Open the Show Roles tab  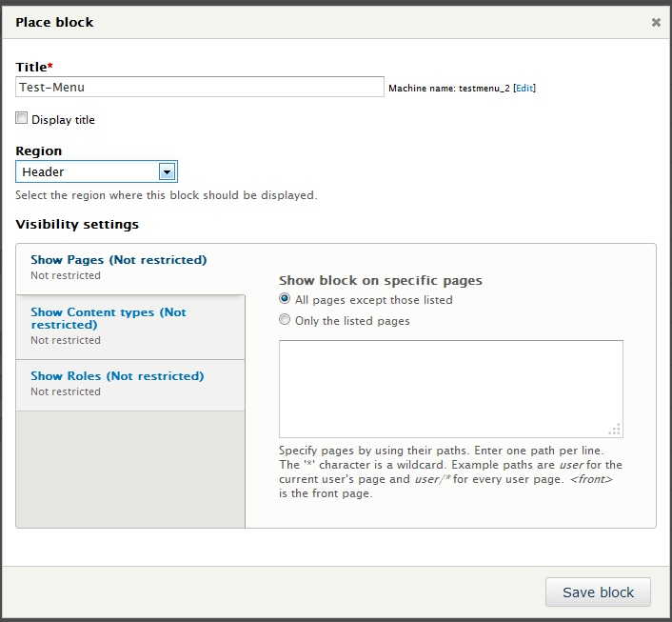click(117, 376)
